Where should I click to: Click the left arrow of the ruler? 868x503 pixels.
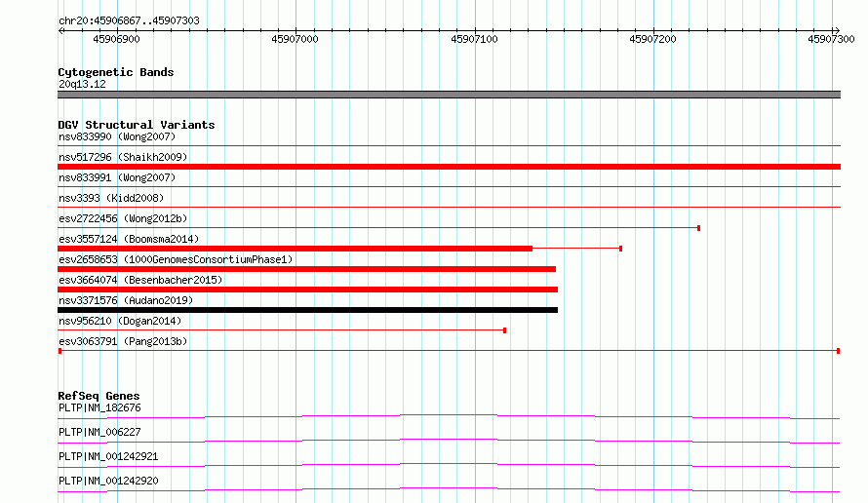coord(60,30)
